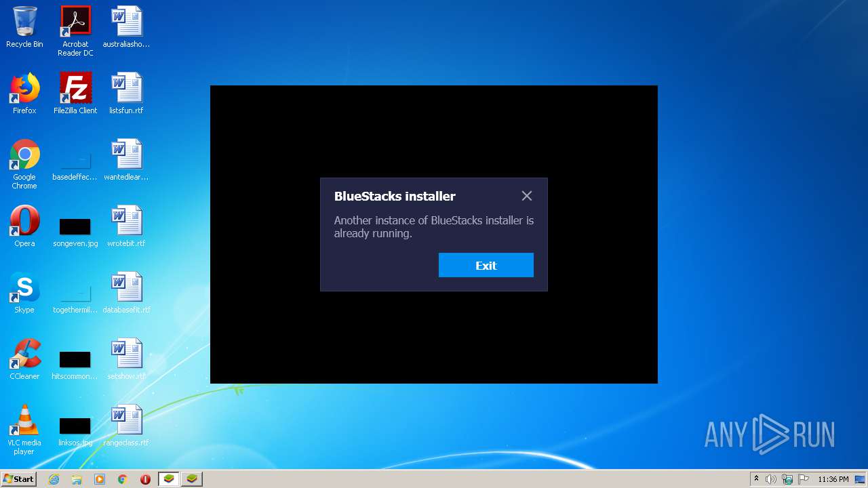
Task: Launch Opera from the taskbar
Action: pyautogui.click(x=145, y=479)
